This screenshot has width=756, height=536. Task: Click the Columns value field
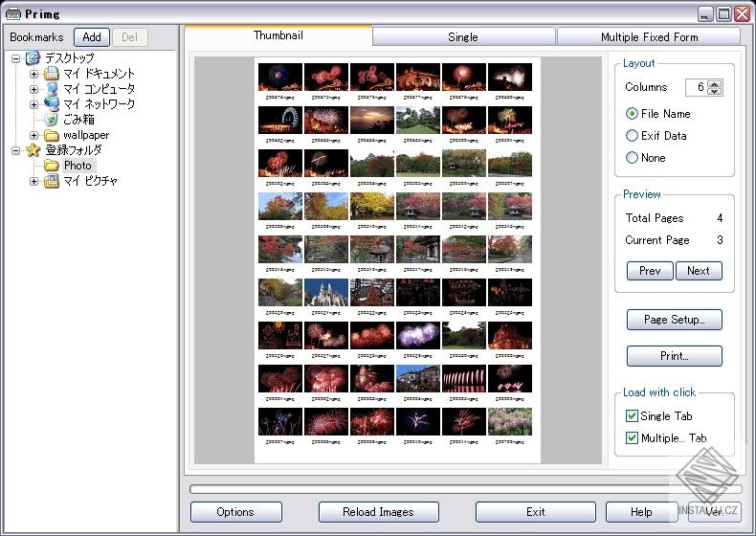(697, 87)
